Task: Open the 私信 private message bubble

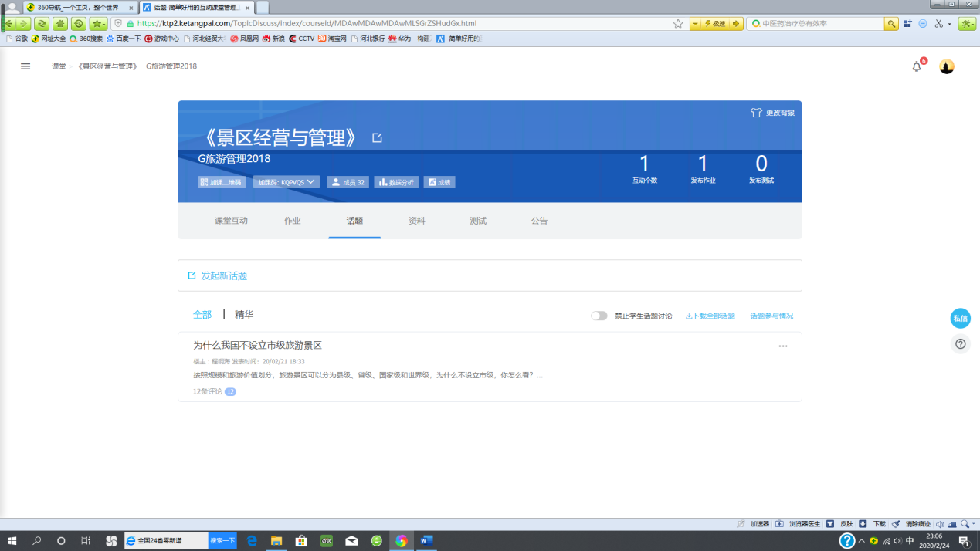Action: (960, 318)
